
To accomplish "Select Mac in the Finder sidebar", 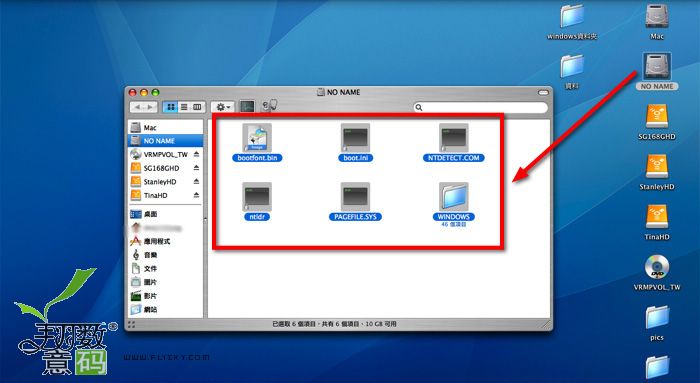I will click(x=165, y=128).
